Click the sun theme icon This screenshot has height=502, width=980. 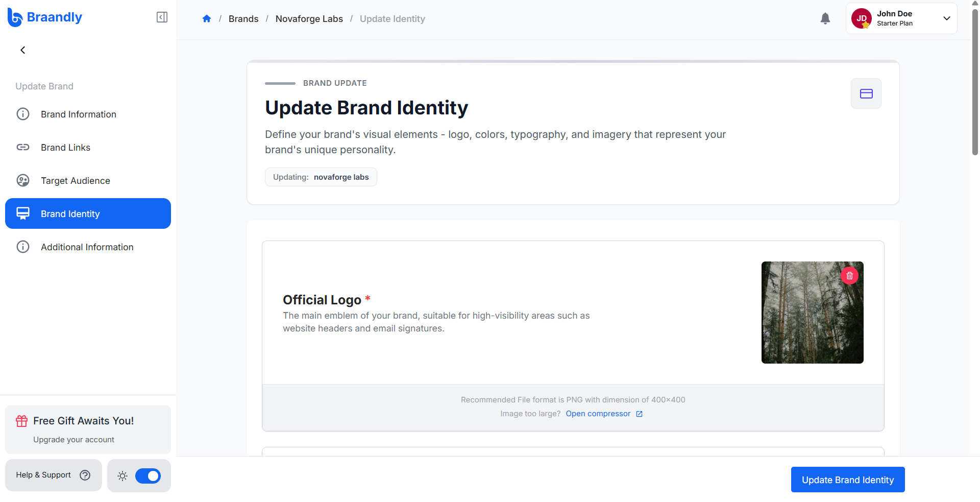coord(122,476)
